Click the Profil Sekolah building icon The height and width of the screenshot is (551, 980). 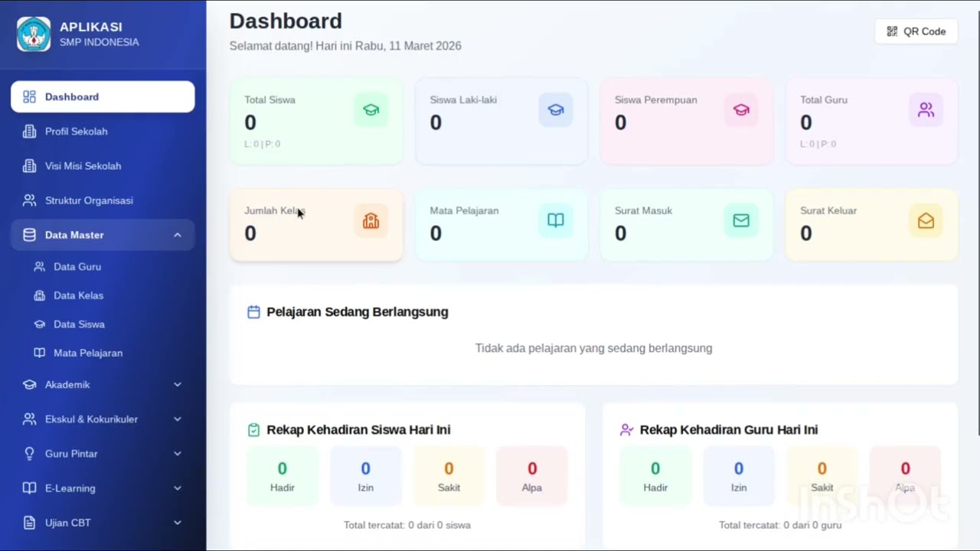pyautogui.click(x=30, y=131)
